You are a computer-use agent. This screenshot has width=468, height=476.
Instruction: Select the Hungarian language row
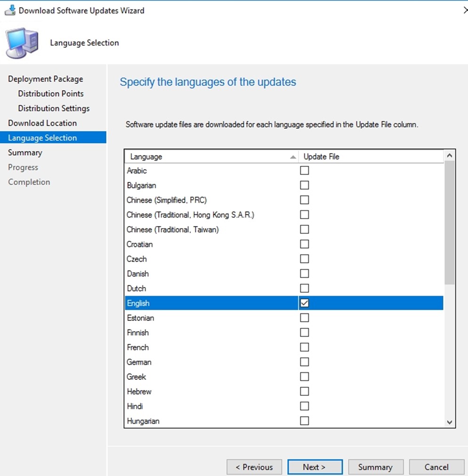(x=284, y=421)
